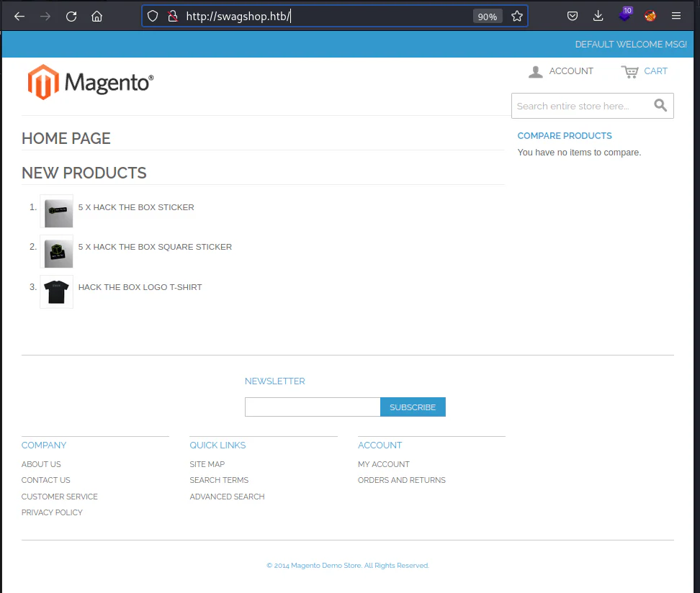Open My Account footer link
This screenshot has width=700, height=593.
tap(383, 464)
